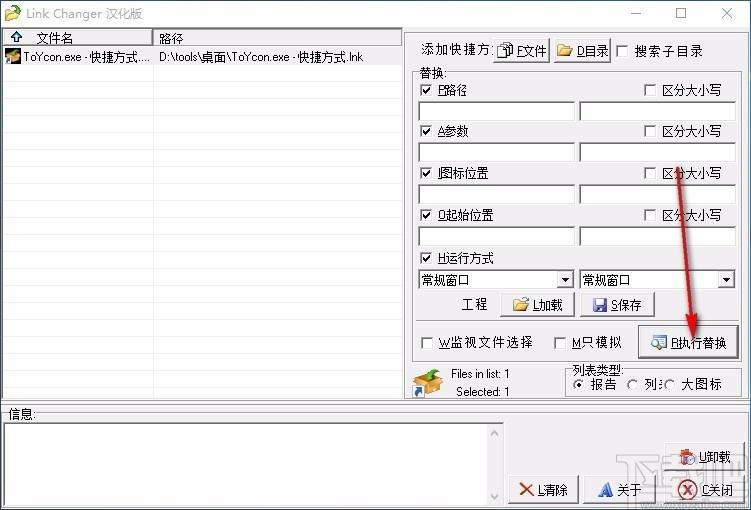Click the L清除 clear button
The width and height of the screenshot is (751, 510).
[x=543, y=489]
